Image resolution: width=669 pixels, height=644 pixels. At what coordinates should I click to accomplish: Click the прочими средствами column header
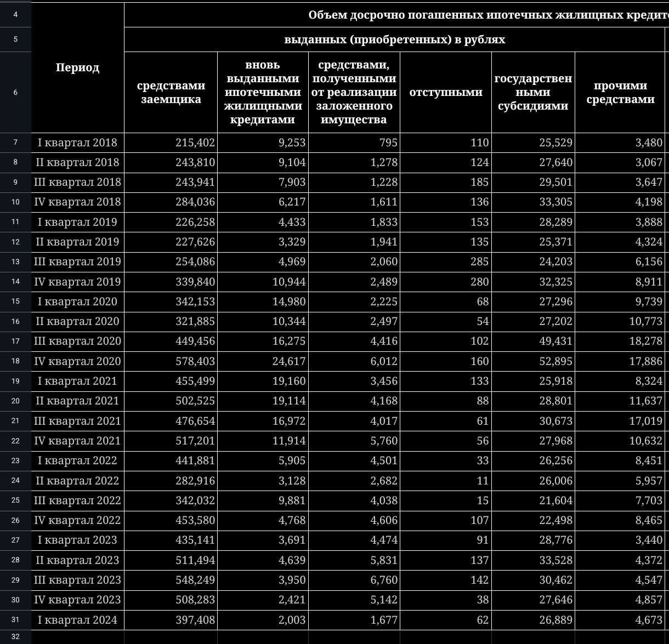pos(620,92)
